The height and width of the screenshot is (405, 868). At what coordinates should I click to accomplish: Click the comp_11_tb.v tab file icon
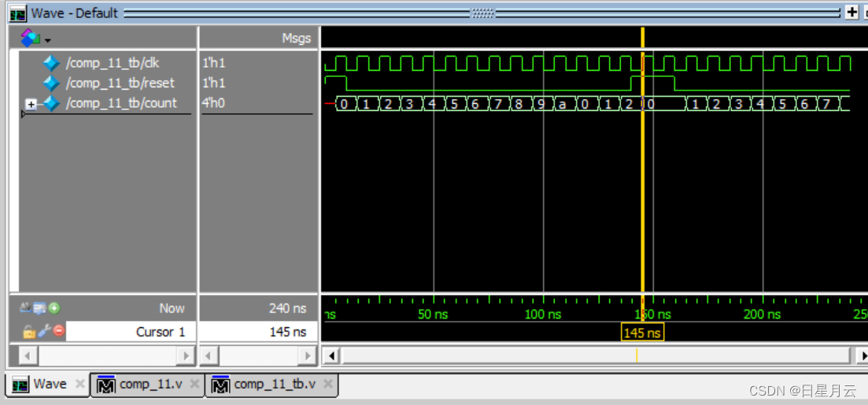pyautogui.click(x=221, y=384)
